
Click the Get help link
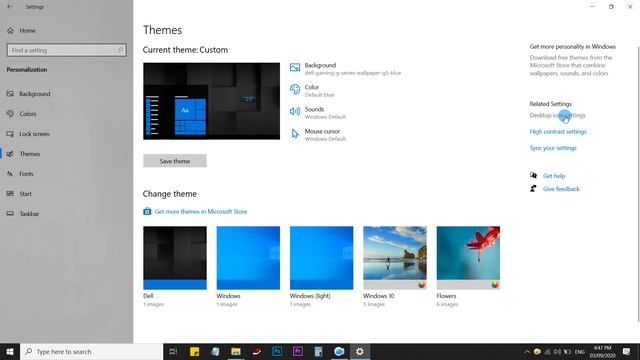pos(554,176)
